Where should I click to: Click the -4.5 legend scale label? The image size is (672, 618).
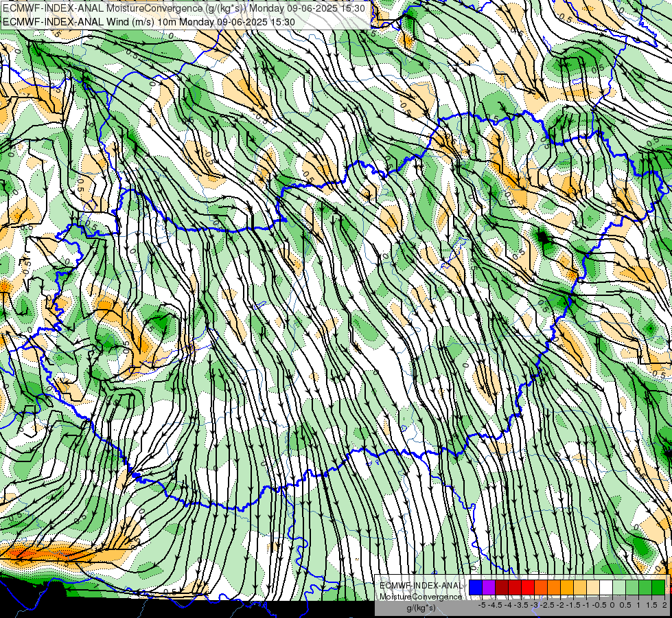pos(496,605)
